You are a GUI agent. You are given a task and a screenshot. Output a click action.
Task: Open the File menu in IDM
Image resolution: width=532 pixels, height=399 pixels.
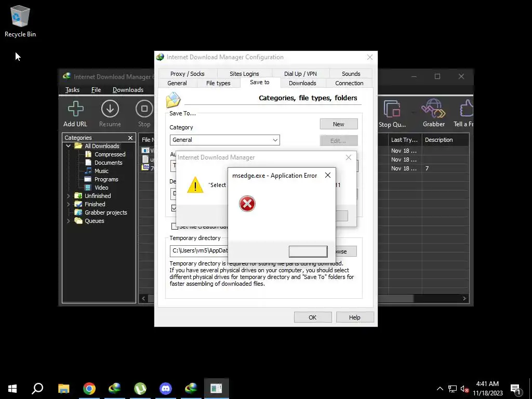coord(96,90)
